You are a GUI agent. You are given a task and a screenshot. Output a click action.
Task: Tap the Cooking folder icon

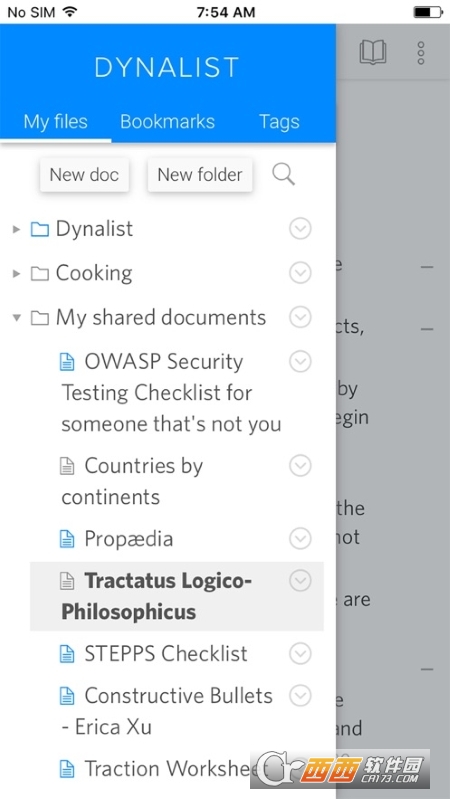click(40, 274)
